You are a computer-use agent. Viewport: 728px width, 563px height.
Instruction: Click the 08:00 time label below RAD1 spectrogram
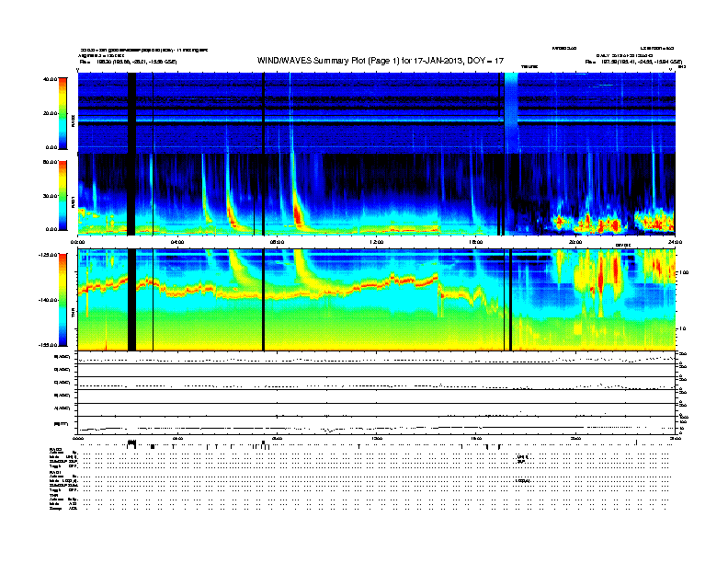coord(277,242)
